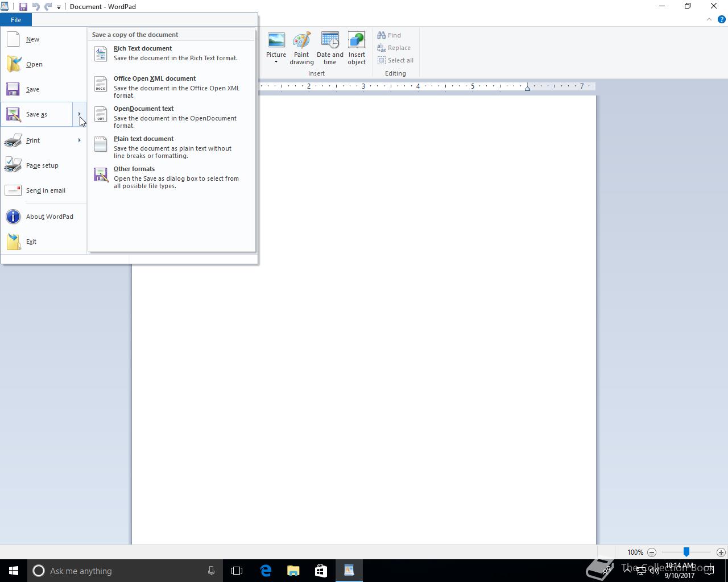The image size is (728, 582).
Task: Click the Exit icon in File menu
Action: point(13,242)
